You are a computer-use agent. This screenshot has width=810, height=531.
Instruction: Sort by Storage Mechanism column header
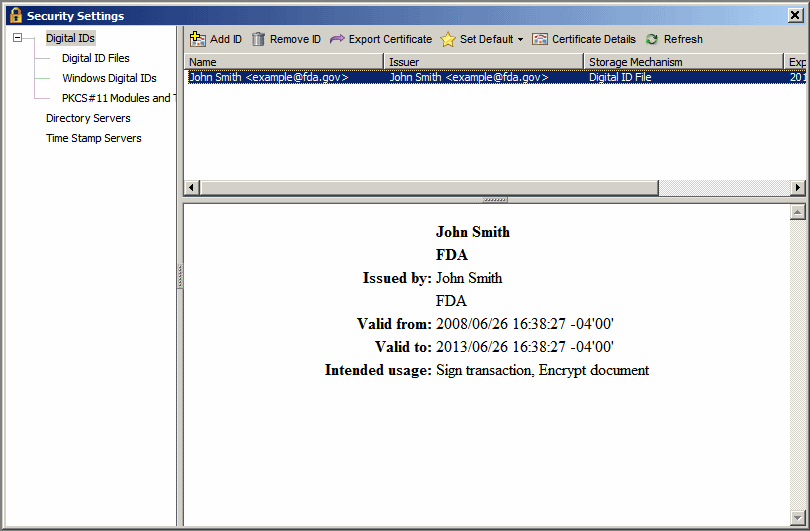pyautogui.click(x=684, y=62)
